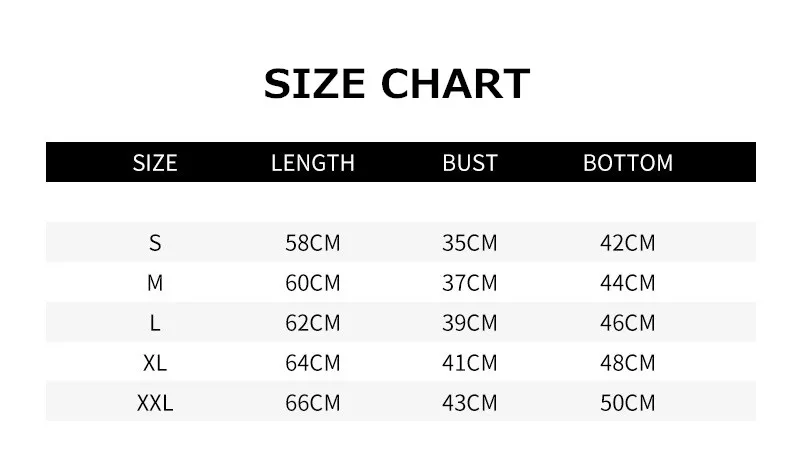Click the 64CM length value
The image size is (790, 462).
pyautogui.click(x=312, y=363)
